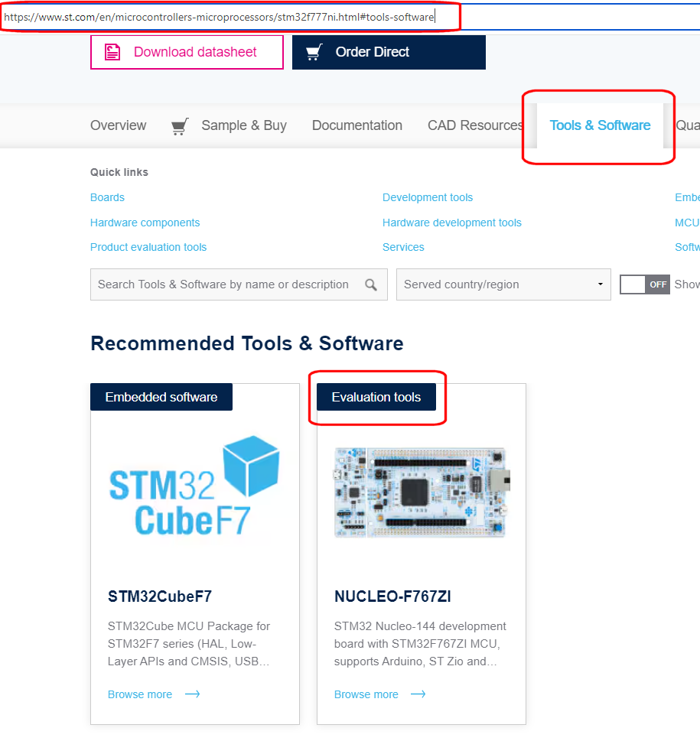Click the arrow beside Browse more under NUCLEO-F767ZI
The image size is (700, 741).
click(417, 694)
